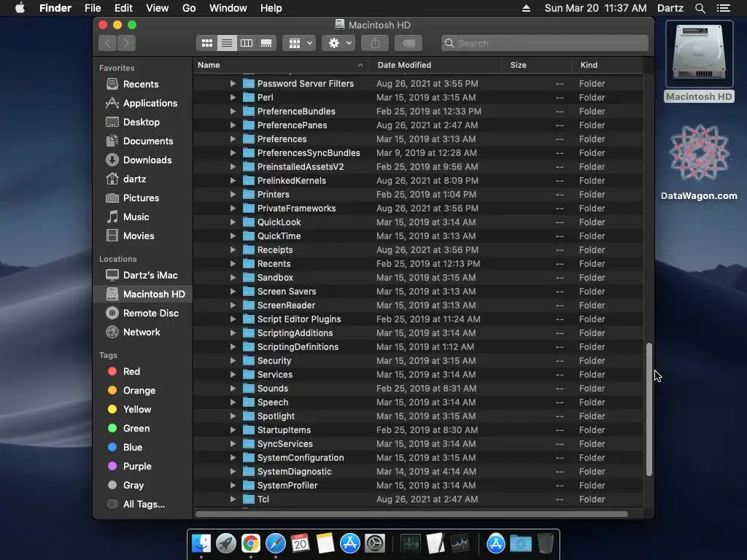The image size is (747, 560).
Task: Expand the Sounds folder disclosure triangle
Action: [233, 389]
